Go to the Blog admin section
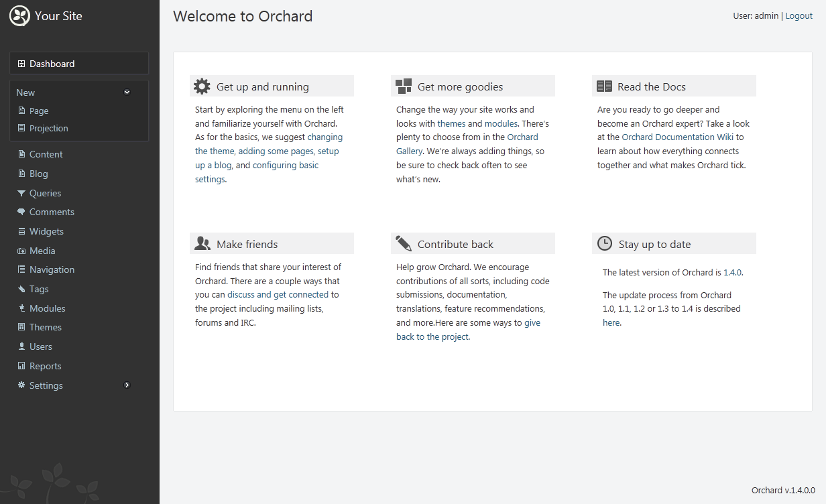The width and height of the screenshot is (826, 504). [x=39, y=174]
